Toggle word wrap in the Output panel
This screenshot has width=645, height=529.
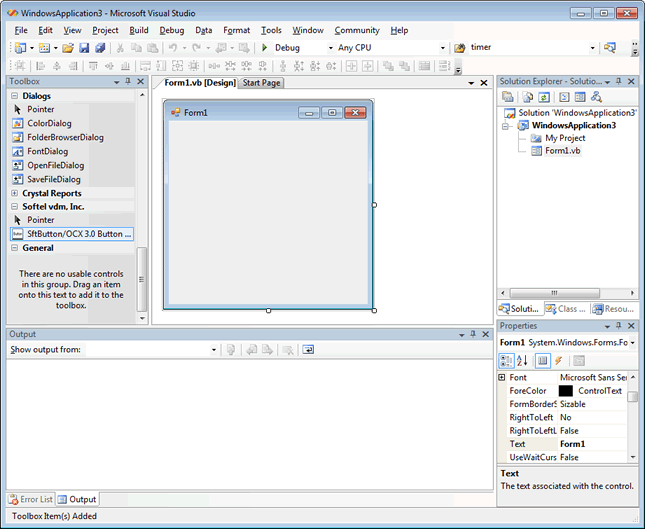(308, 350)
